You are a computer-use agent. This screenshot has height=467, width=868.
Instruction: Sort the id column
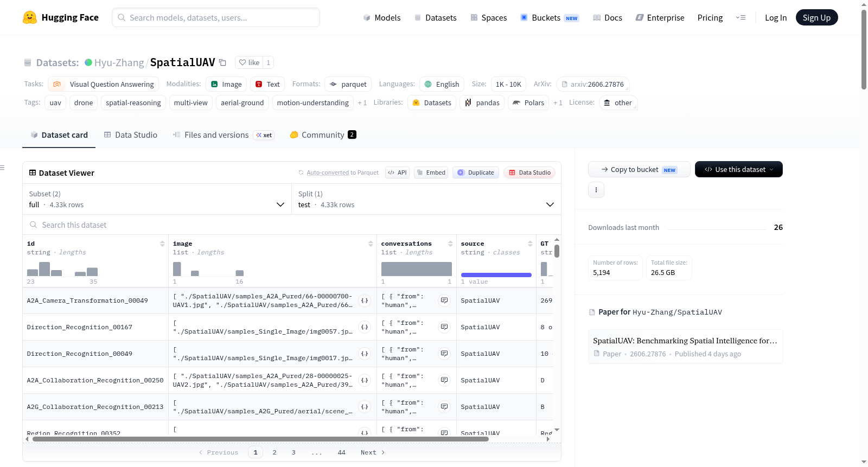pos(162,244)
